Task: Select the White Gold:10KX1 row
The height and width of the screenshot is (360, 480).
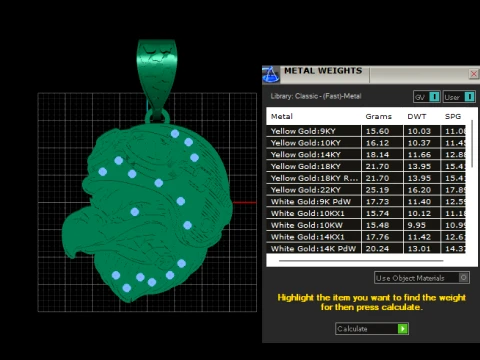Action: pos(366,213)
